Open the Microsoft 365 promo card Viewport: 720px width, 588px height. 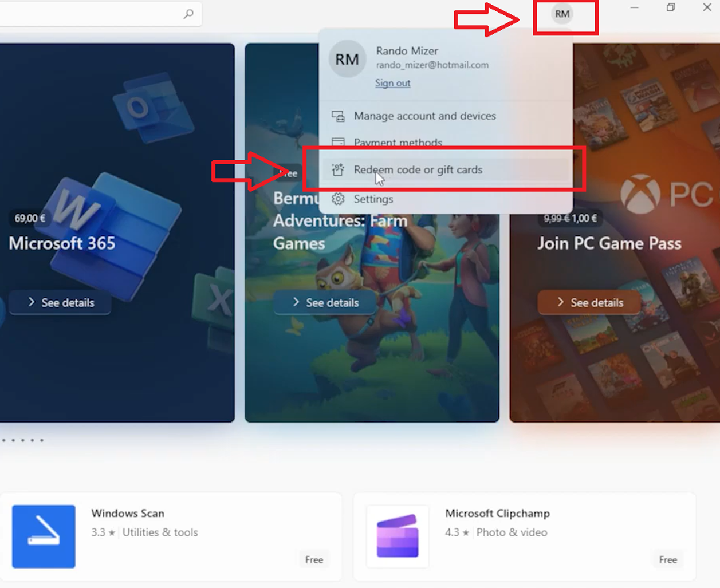click(x=117, y=232)
